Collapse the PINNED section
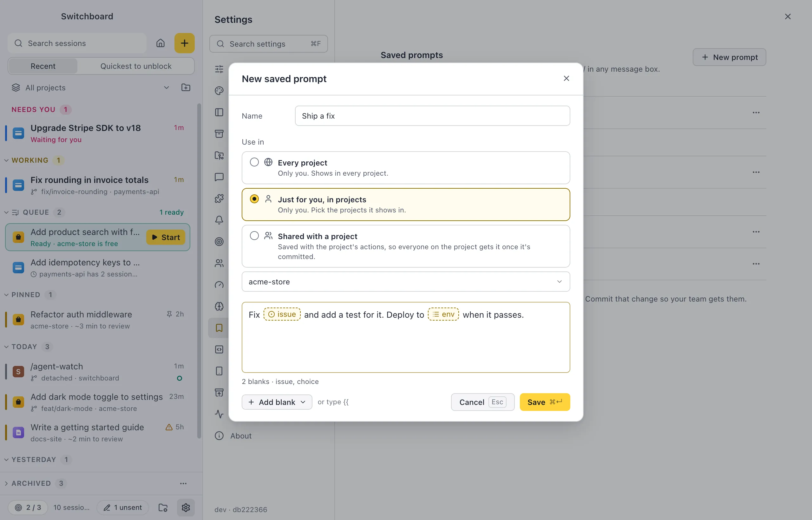The image size is (812, 520). point(6,295)
